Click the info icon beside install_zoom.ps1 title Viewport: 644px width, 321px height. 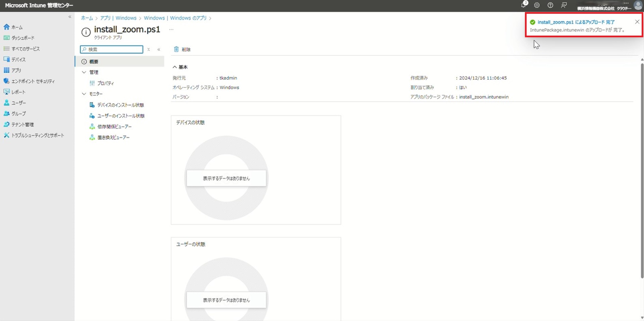[86, 32]
